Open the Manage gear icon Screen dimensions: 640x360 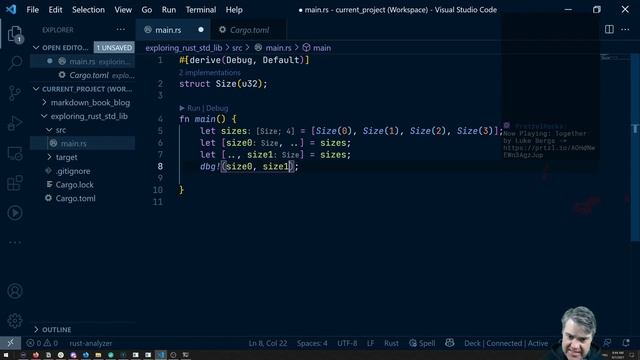[x=15, y=321]
